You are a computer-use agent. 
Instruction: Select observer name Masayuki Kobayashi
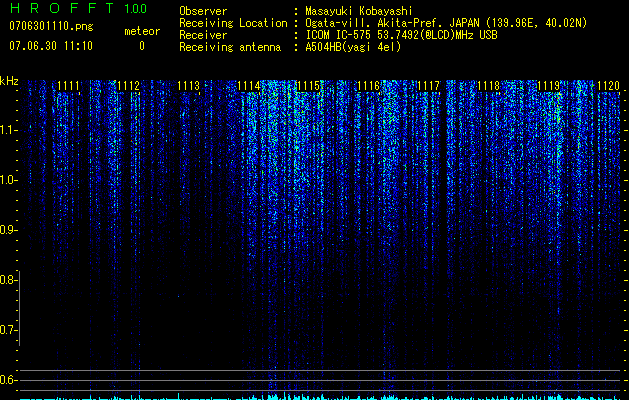(x=359, y=11)
